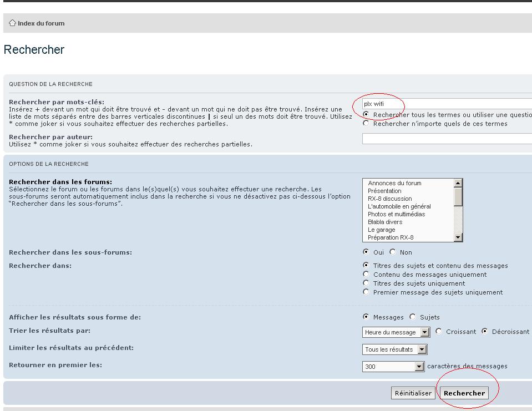Viewport: 532px width, 411px height.
Task: Select Rechercher tous les termes radio option
Action: point(366,114)
